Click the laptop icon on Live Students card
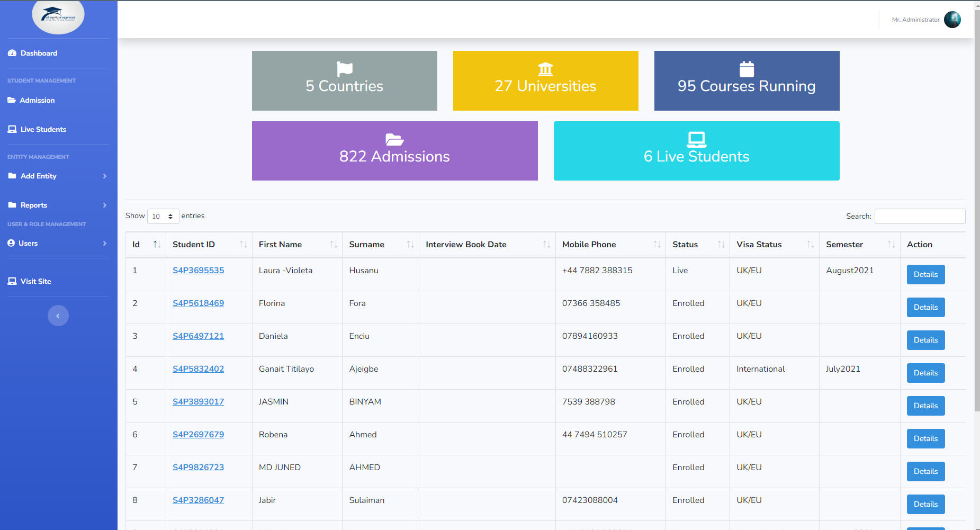980x530 pixels. tap(696, 139)
